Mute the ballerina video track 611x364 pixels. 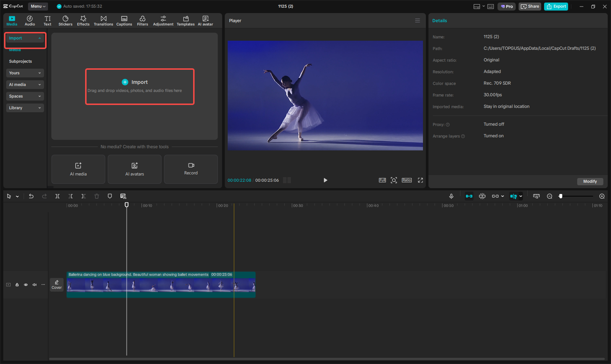[34, 285]
